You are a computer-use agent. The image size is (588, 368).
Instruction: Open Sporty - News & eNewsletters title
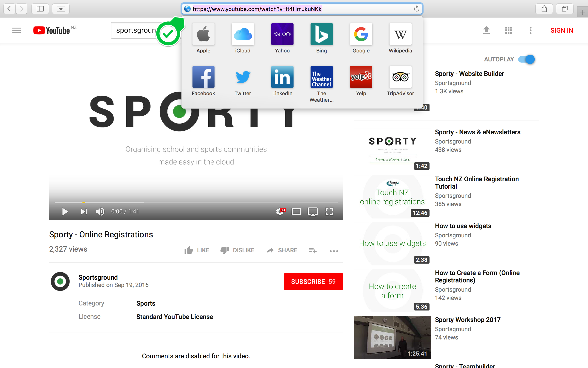coord(478,132)
